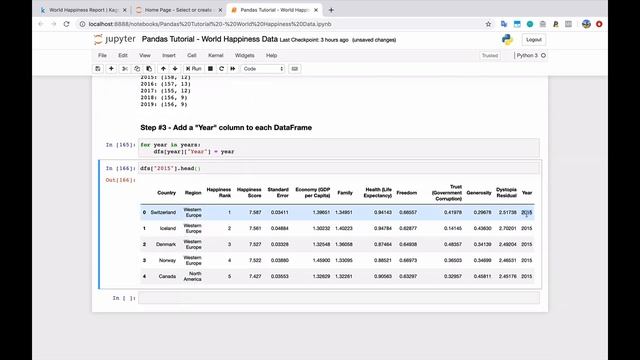640x360 pixels.
Task: Click the Region column header
Action: (193, 193)
